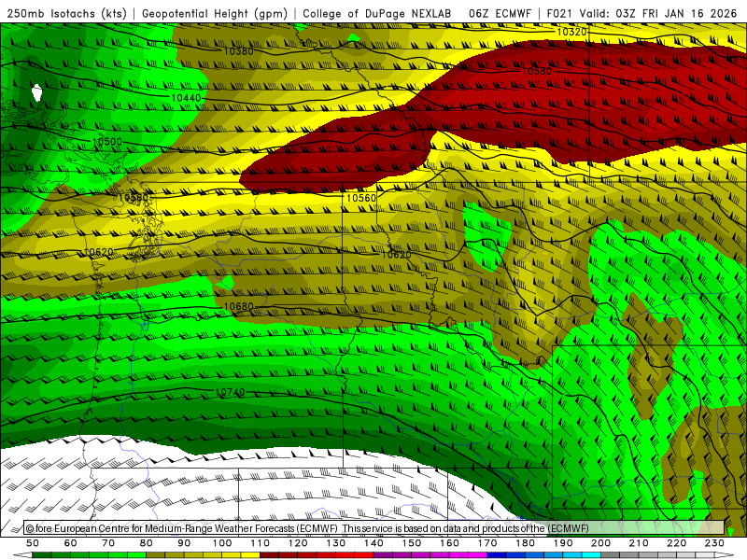Click the 10380 label inside the dark red jet core
This screenshot has height=560, width=747.
537,71
